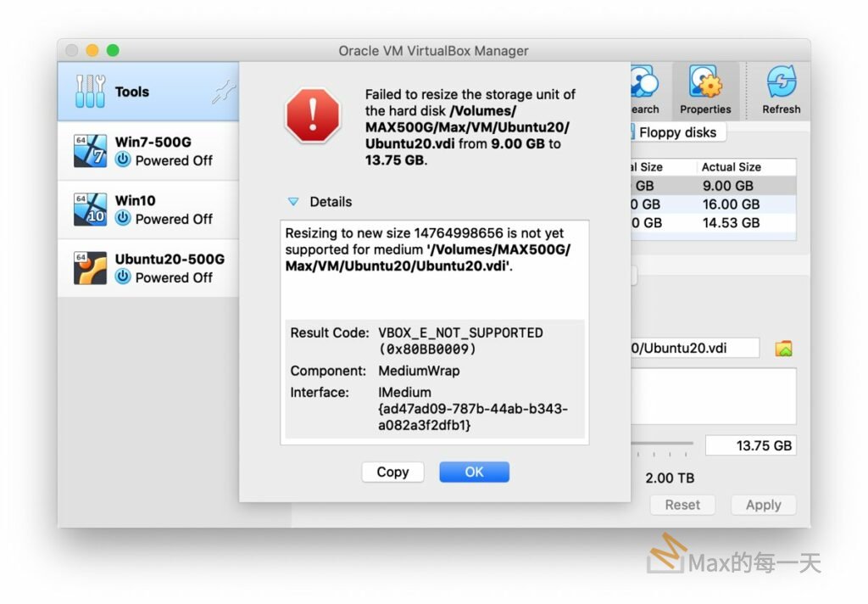Image resolution: width=868 pixels, height=604 pixels.
Task: Click OK to dismiss the error
Action: coord(474,472)
